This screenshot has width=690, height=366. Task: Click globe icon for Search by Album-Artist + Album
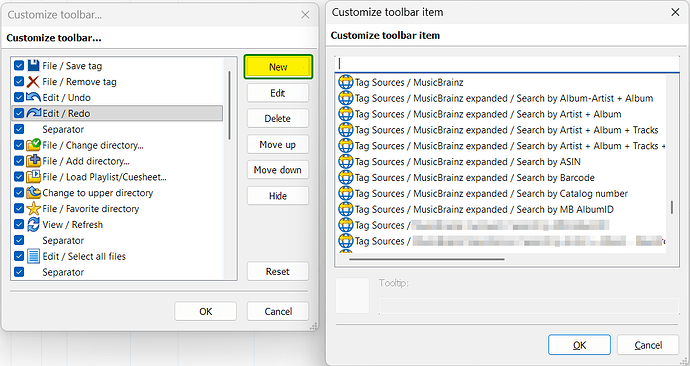click(x=345, y=98)
